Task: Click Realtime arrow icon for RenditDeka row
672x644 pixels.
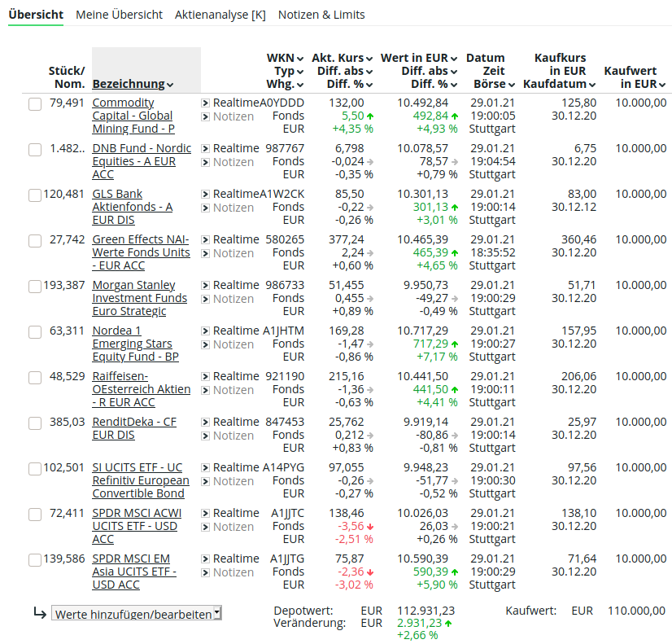Action: (x=205, y=423)
